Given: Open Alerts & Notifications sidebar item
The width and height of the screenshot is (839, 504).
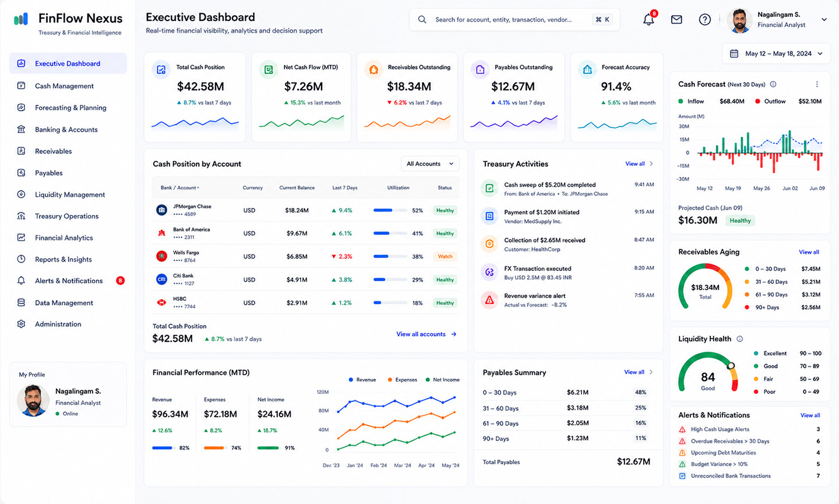Looking at the screenshot, I should 68,281.
